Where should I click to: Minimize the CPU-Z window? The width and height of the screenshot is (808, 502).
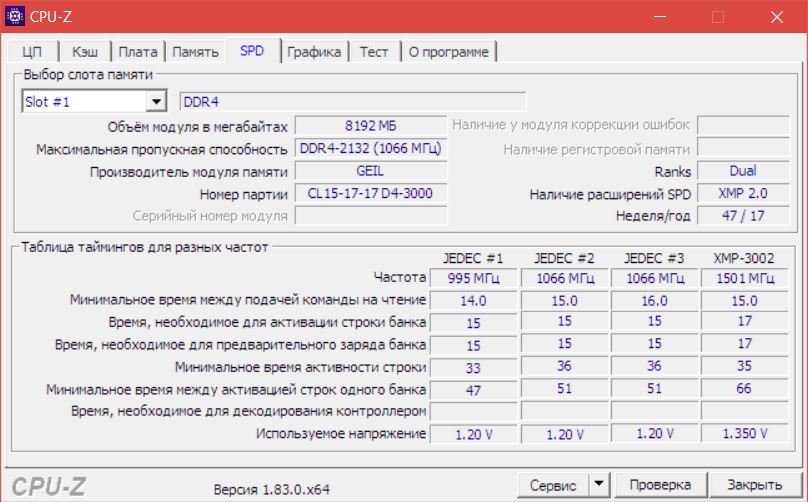[660, 16]
